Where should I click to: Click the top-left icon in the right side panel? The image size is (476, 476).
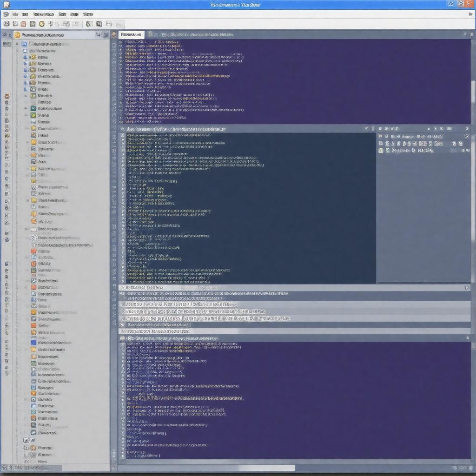tap(380, 137)
